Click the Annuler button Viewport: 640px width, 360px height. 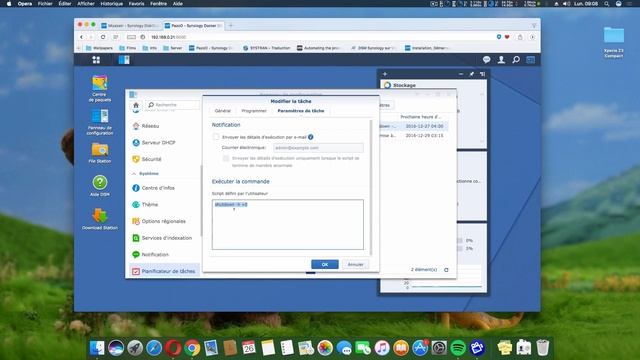click(x=356, y=264)
